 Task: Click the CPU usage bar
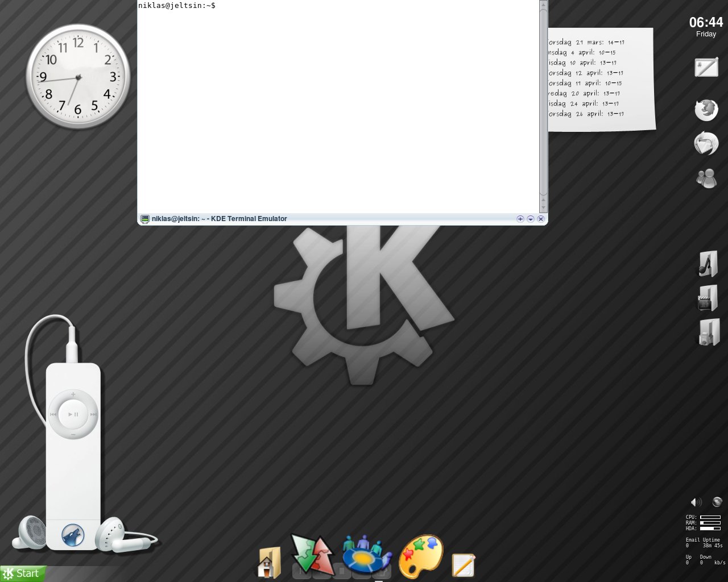[710, 517]
